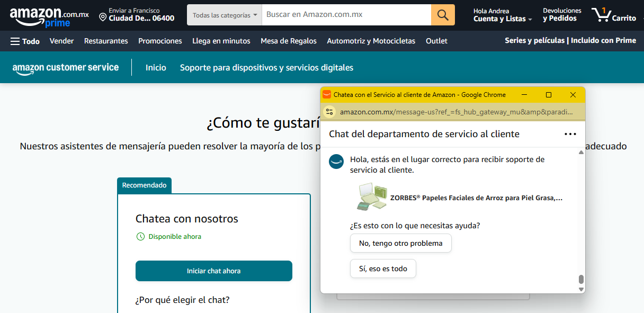Click the site settings icon in chat address bar
This screenshot has width=644, height=313.
[329, 112]
